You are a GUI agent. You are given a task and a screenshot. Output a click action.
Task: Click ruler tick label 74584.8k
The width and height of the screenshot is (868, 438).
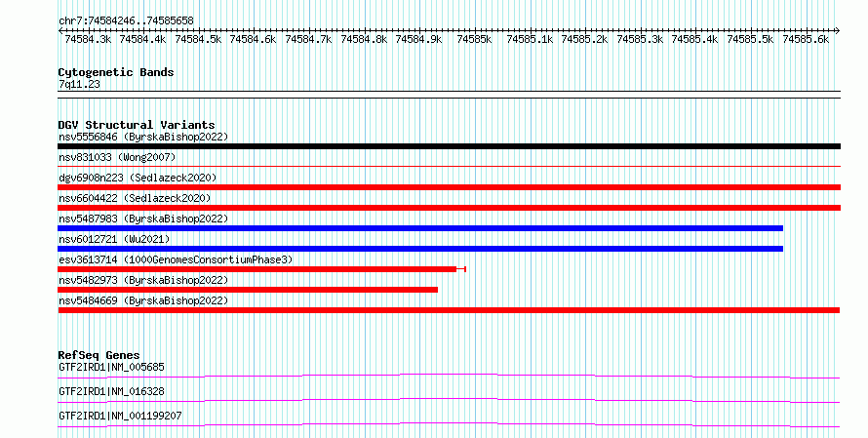364,39
